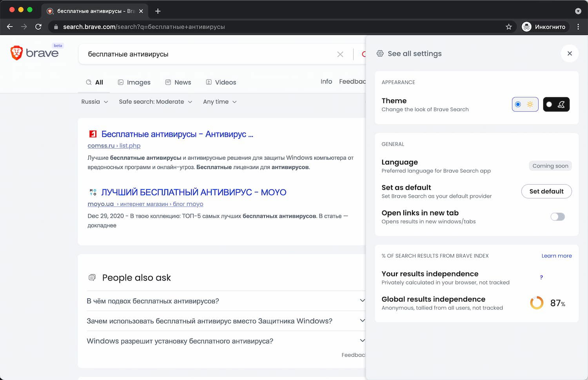588x380 pixels.
Task: Open the Safe search: Moderate dropdown
Action: [x=155, y=102]
